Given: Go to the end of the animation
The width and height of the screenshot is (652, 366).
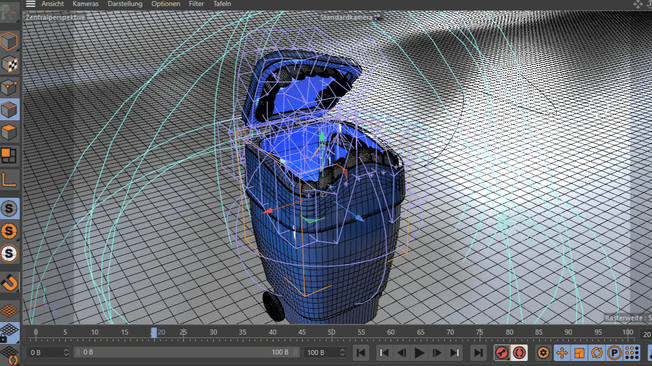Looking at the screenshot, I should pos(478,353).
